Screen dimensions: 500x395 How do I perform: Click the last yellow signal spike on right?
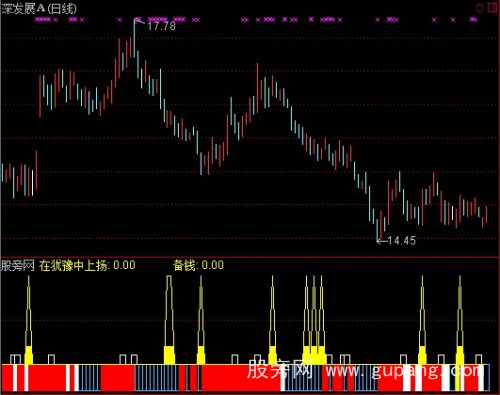[x=460, y=321]
